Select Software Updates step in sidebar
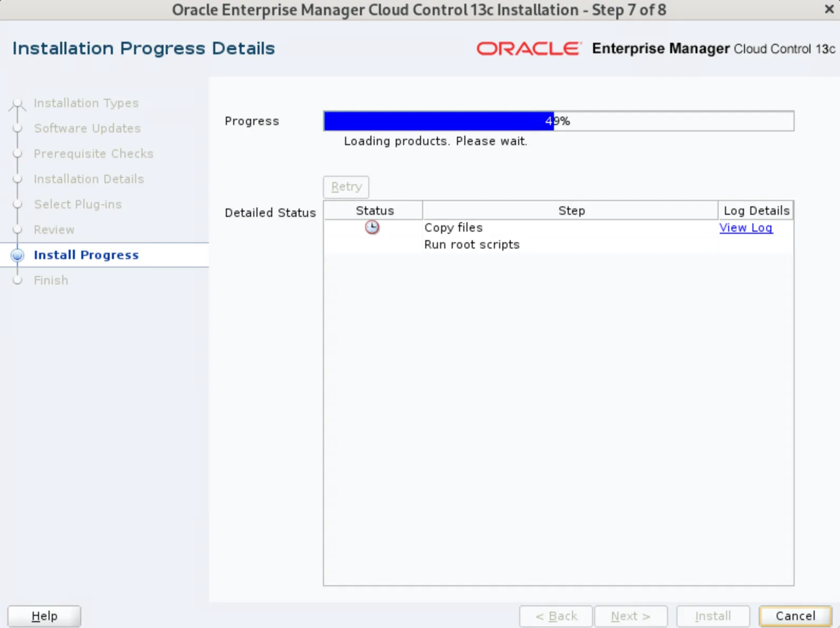 point(87,128)
